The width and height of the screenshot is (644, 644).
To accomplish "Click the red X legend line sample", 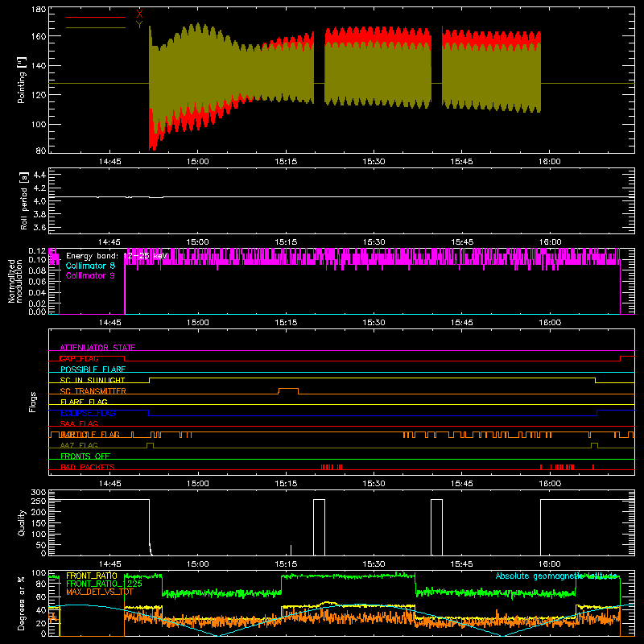I will pos(96,17).
